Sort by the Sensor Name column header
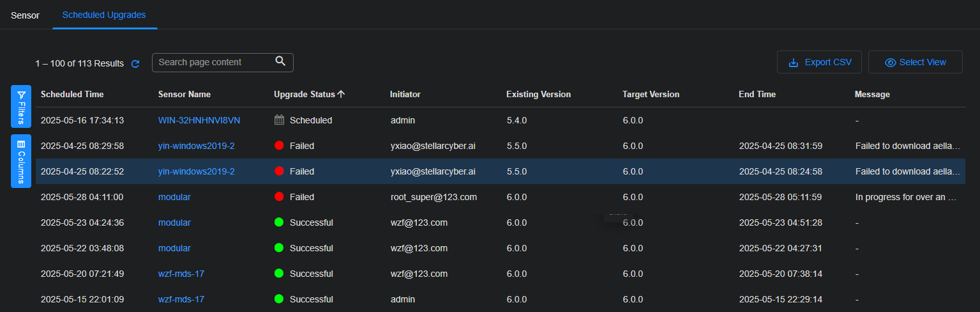This screenshot has height=312, width=980. [x=185, y=94]
